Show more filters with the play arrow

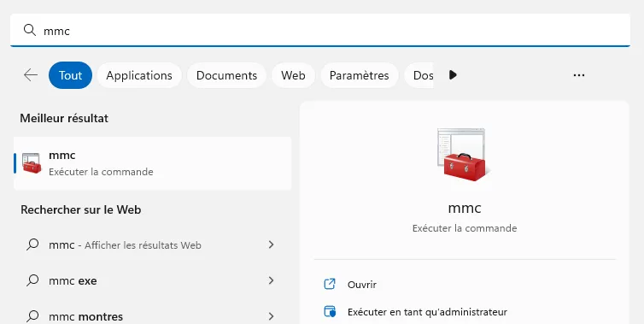click(x=453, y=75)
